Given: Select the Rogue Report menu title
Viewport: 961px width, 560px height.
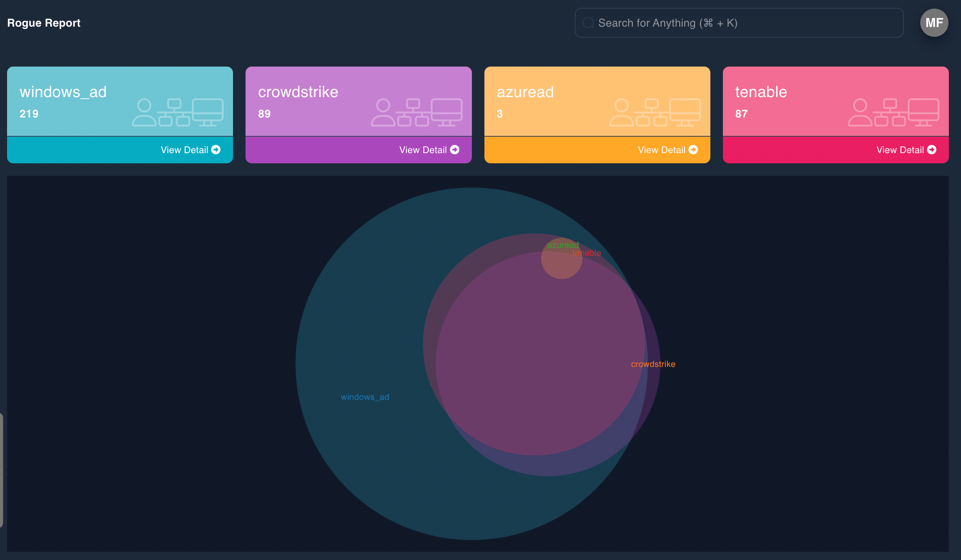Looking at the screenshot, I should point(43,23).
